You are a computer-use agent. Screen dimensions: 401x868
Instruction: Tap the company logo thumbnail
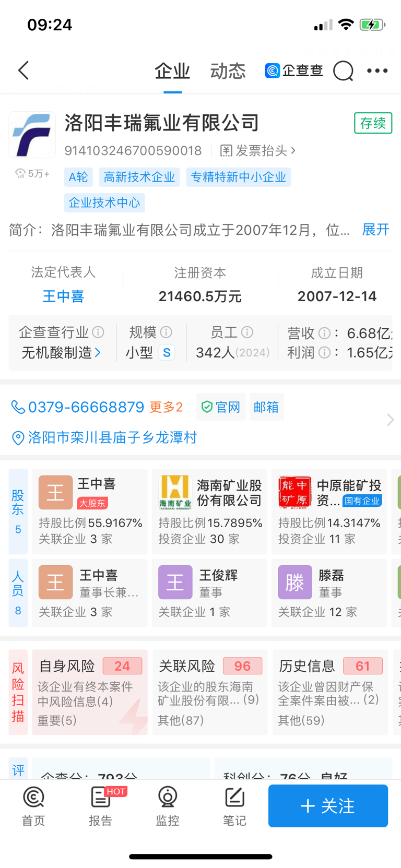[32, 135]
